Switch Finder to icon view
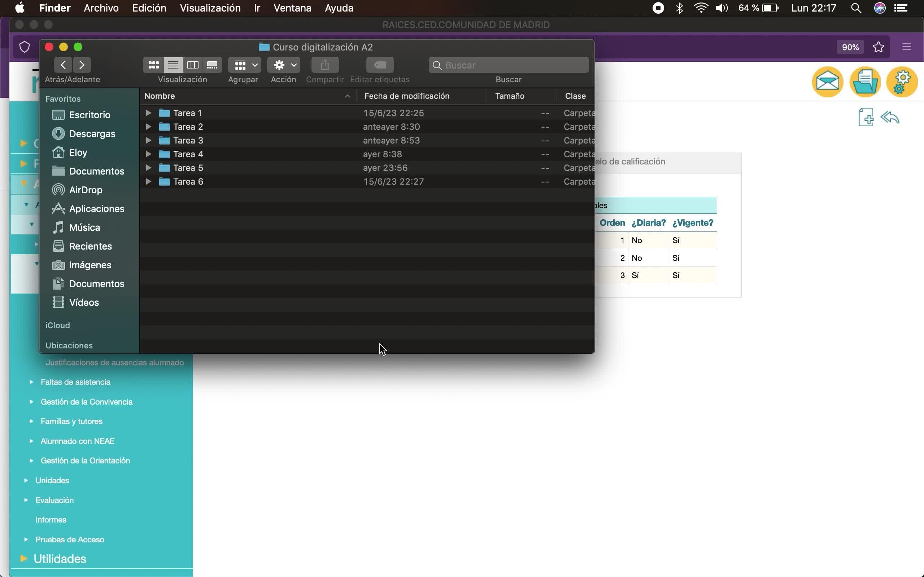 point(153,65)
